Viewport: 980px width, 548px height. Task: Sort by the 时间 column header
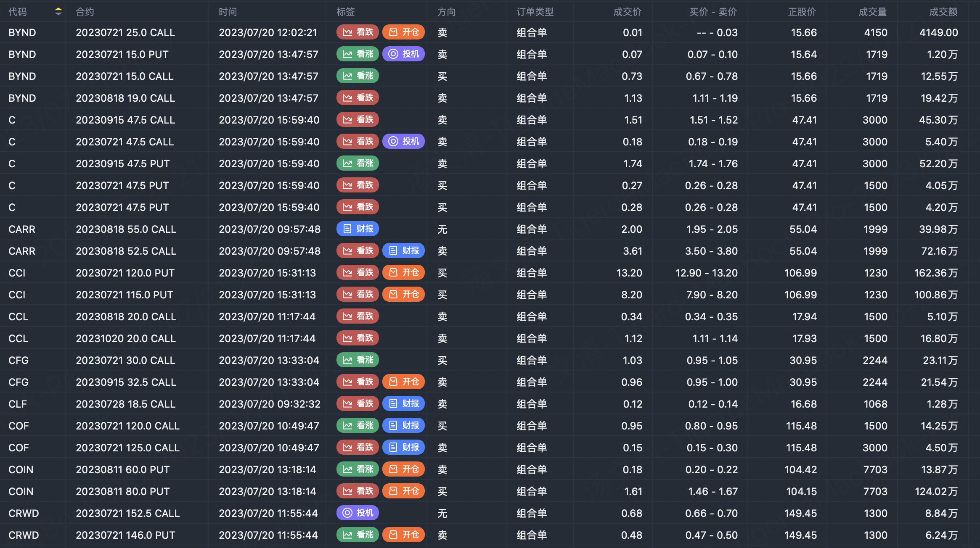click(x=228, y=12)
